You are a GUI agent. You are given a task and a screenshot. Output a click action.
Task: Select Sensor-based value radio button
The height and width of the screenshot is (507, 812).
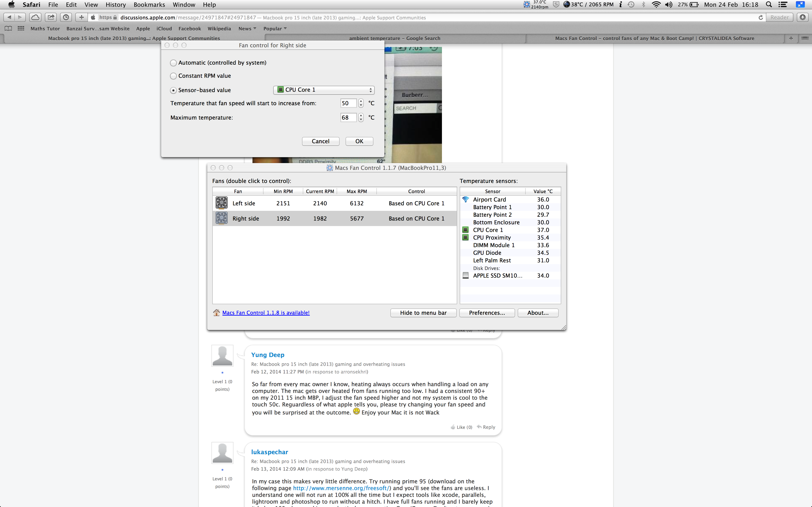[173, 91]
